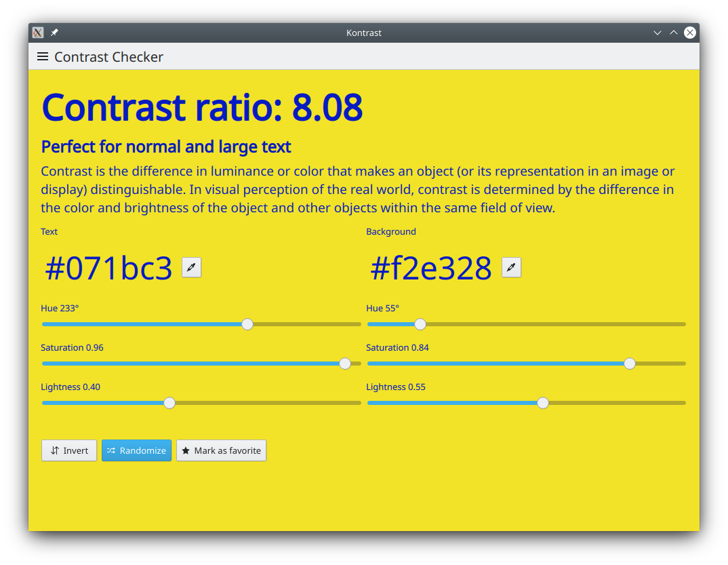This screenshot has height=565, width=728.
Task: Click the text Saturation slider handle
Action: [x=345, y=364]
